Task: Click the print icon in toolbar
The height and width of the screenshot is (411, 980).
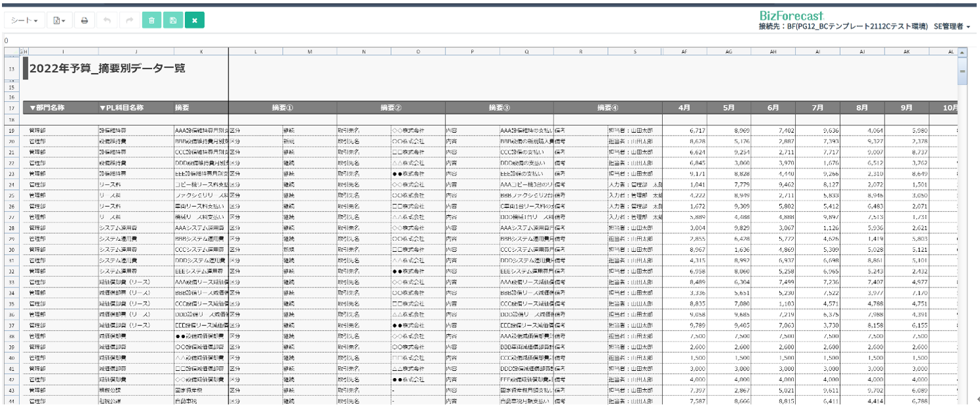Action: tap(84, 20)
